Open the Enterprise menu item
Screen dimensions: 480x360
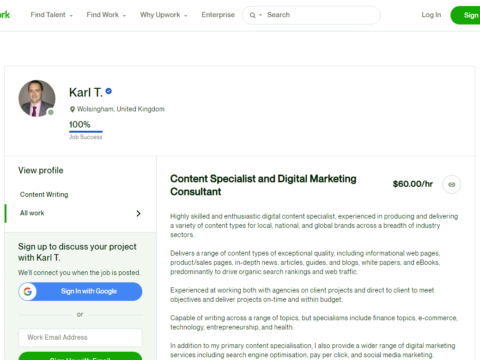(x=218, y=15)
